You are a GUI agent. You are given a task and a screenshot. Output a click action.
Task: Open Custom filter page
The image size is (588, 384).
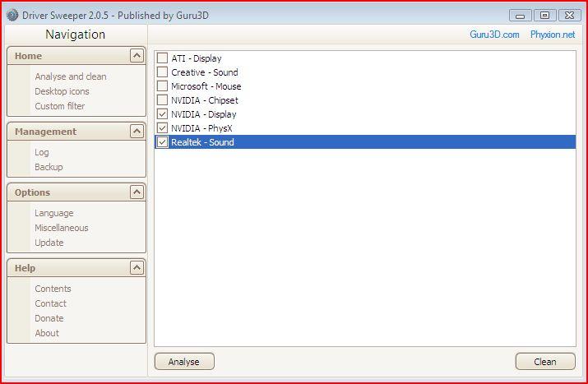(60, 106)
